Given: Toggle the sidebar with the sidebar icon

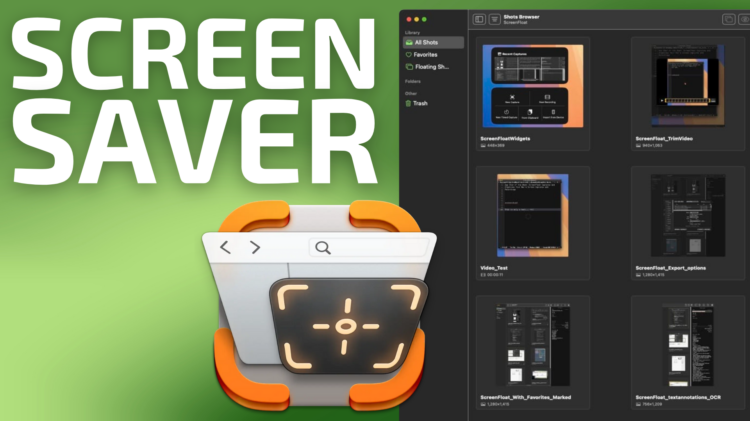Looking at the screenshot, I should (x=479, y=19).
